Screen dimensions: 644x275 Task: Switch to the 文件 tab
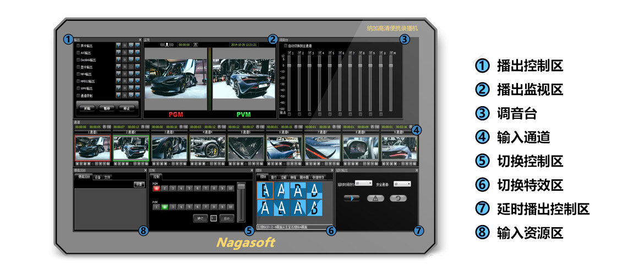click(x=107, y=177)
